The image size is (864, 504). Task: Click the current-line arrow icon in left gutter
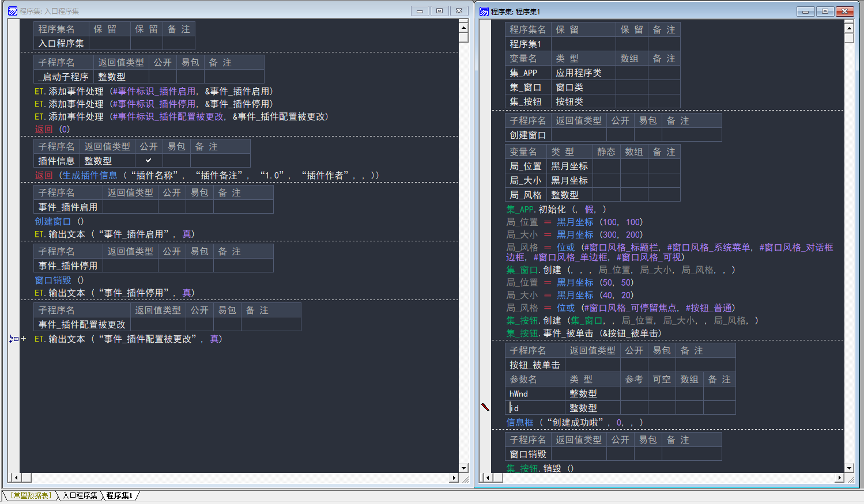coord(12,339)
